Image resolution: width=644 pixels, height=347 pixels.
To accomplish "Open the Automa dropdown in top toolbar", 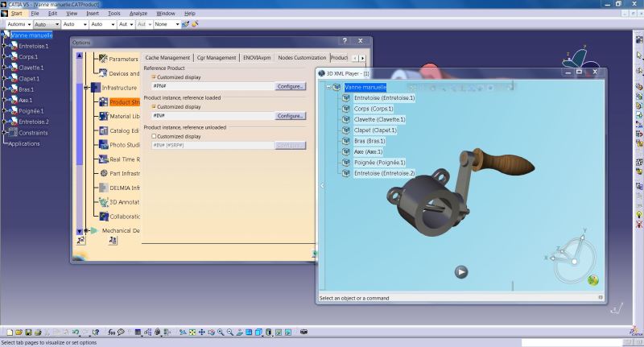I will pos(29,24).
